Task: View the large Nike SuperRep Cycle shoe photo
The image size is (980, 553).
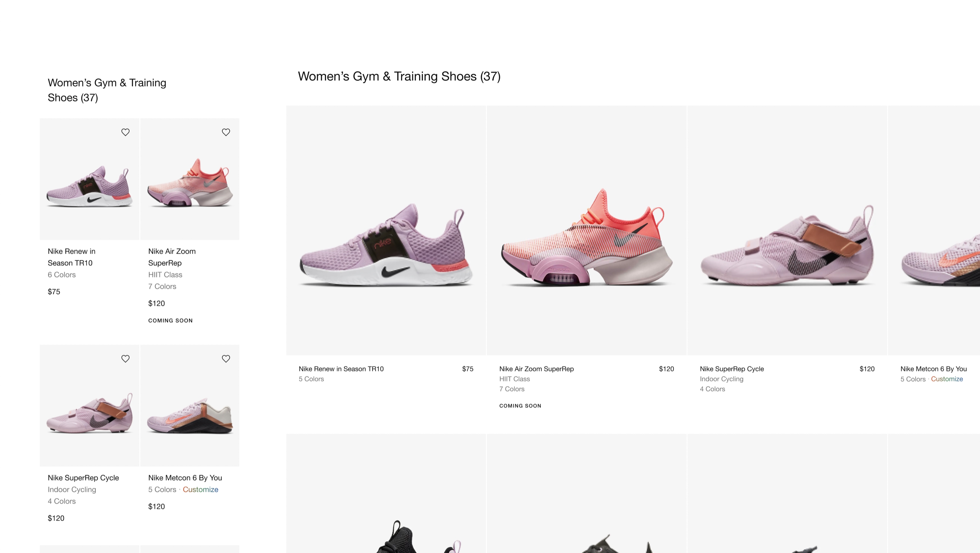Action: tap(787, 247)
